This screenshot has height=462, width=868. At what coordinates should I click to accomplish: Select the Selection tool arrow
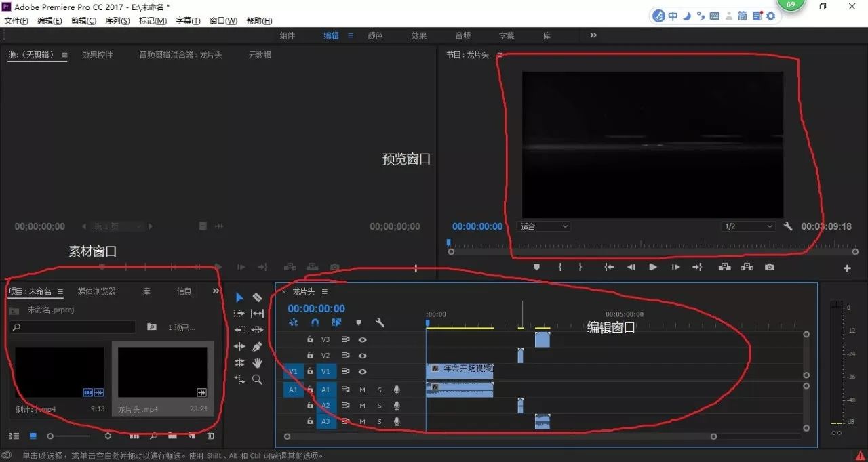pos(239,297)
